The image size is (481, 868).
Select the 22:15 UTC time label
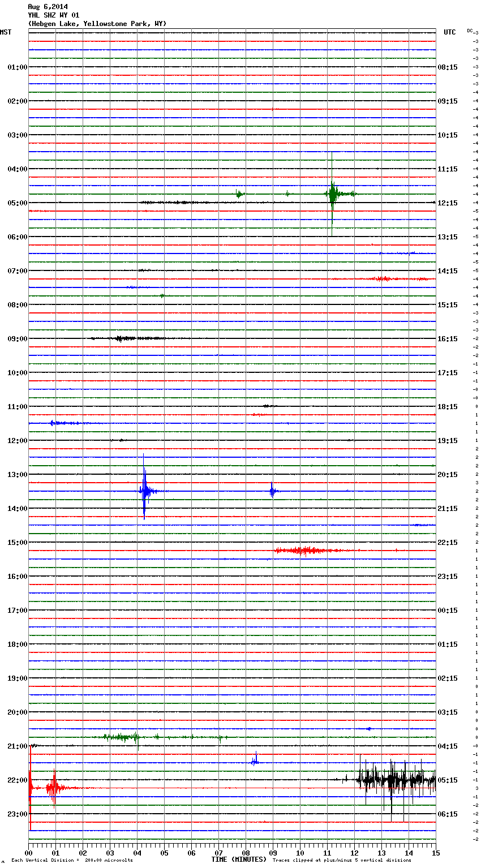448,543
